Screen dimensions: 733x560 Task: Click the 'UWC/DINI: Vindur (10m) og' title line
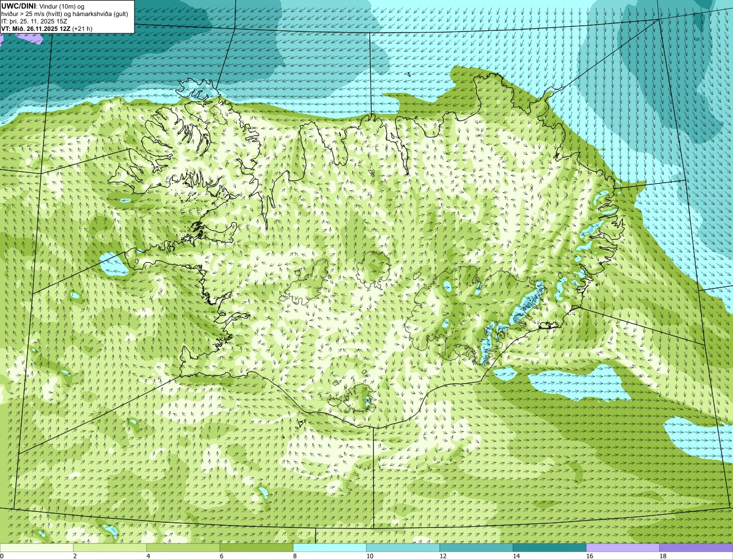coord(43,6)
